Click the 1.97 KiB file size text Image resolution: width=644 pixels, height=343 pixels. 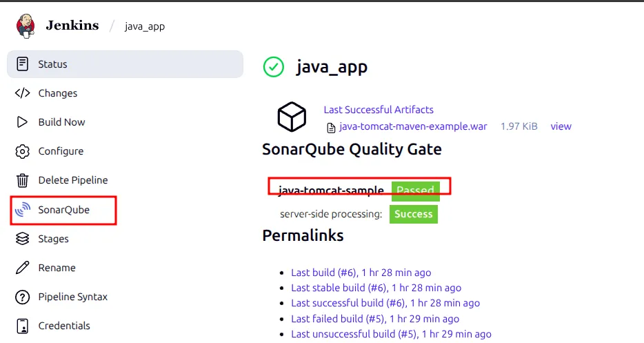tap(519, 126)
